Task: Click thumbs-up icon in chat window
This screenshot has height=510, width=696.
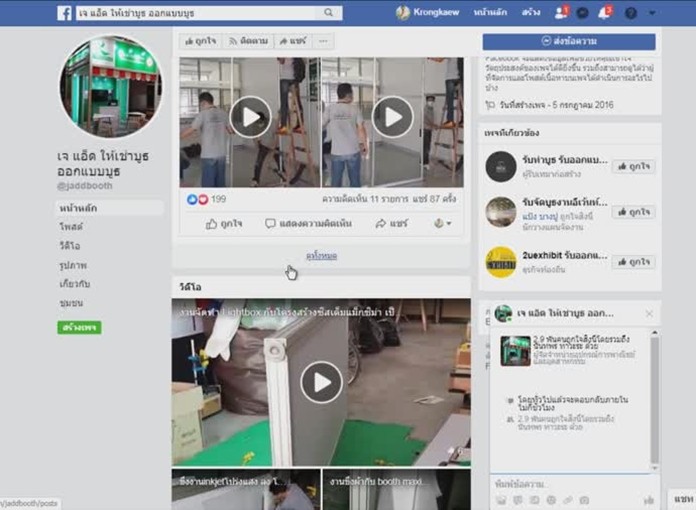Action: [648, 499]
